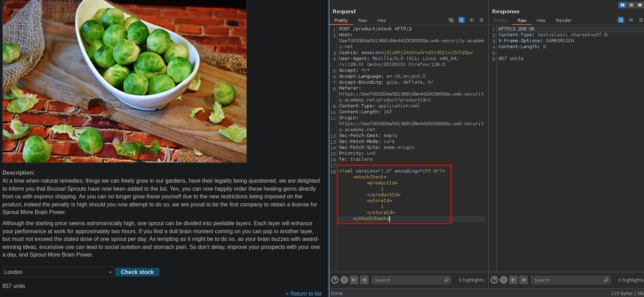Open Request panel search settings gear
This screenshot has height=297, width=644.
pyautogui.click(x=344, y=280)
